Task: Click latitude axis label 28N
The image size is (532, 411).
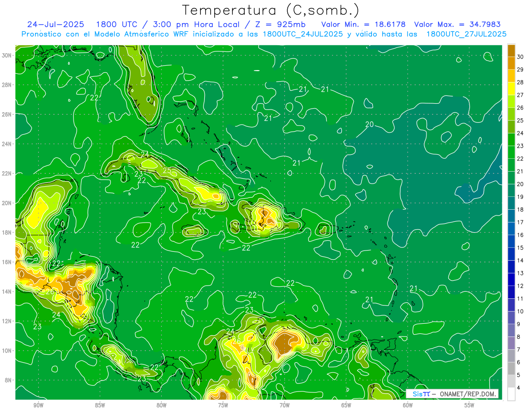Action: [7, 85]
